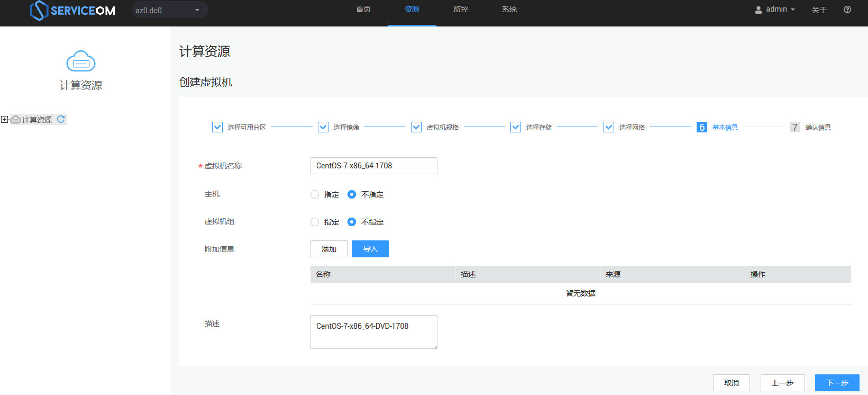Select 指定 radio for 主机
Viewport: 868px width, 395px height.
pos(315,194)
